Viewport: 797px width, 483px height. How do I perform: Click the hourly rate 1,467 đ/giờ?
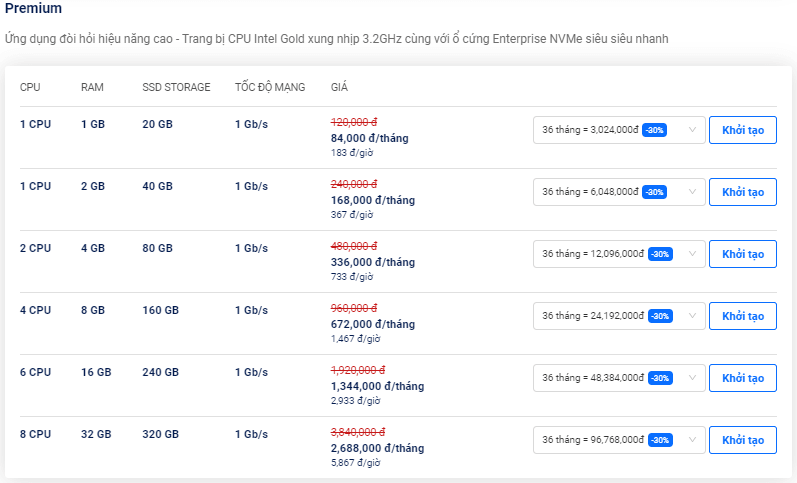[355, 339]
